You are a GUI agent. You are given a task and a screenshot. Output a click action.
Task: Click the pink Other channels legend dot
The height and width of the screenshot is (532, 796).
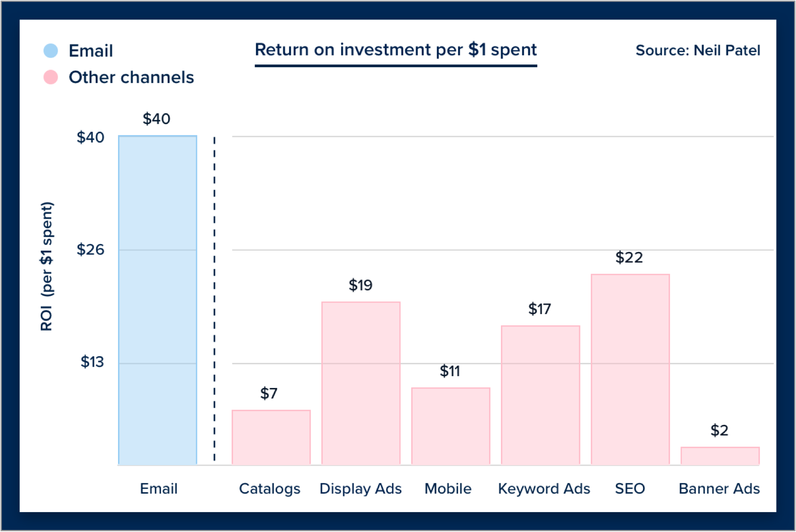pos(51,77)
